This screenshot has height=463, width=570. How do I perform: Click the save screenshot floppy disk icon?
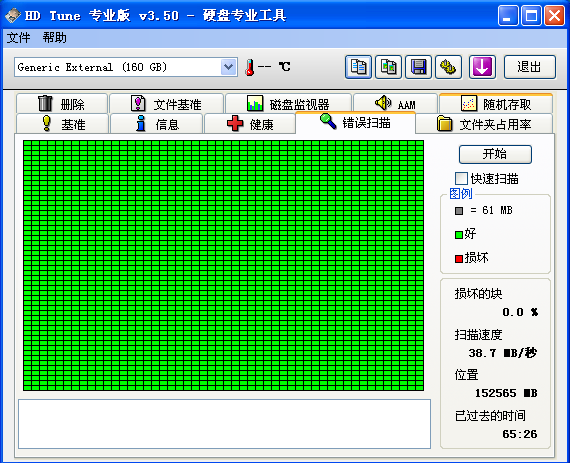coord(418,67)
